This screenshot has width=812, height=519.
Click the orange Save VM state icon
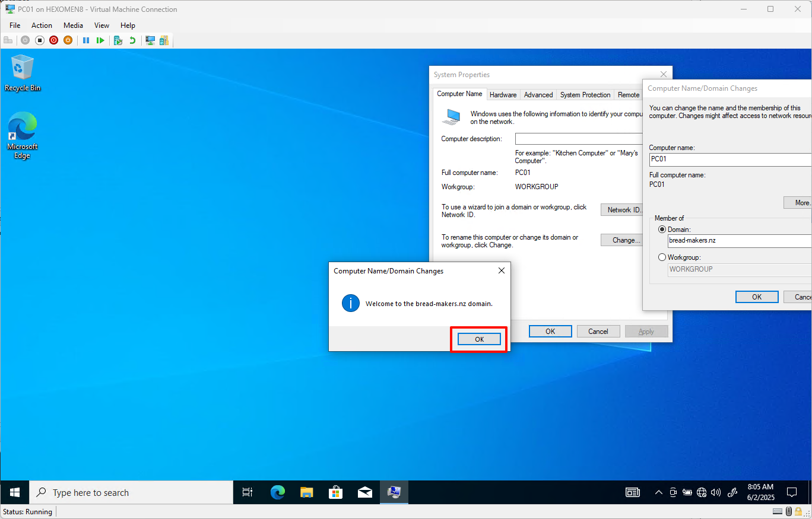pyautogui.click(x=68, y=40)
